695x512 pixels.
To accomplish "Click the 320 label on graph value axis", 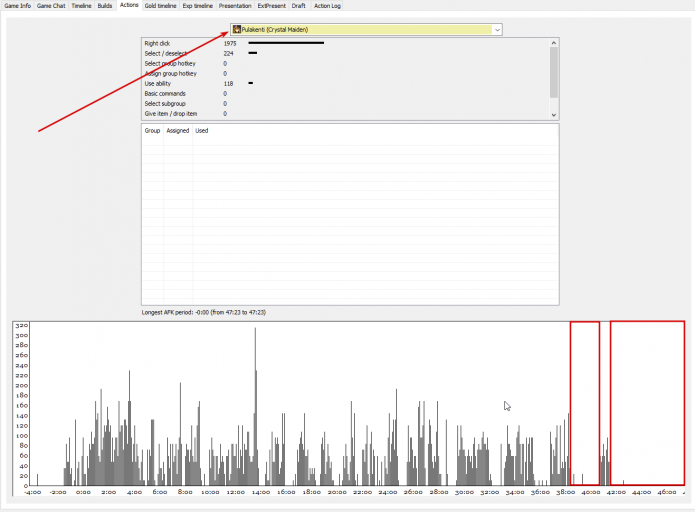I will coord(22,325).
